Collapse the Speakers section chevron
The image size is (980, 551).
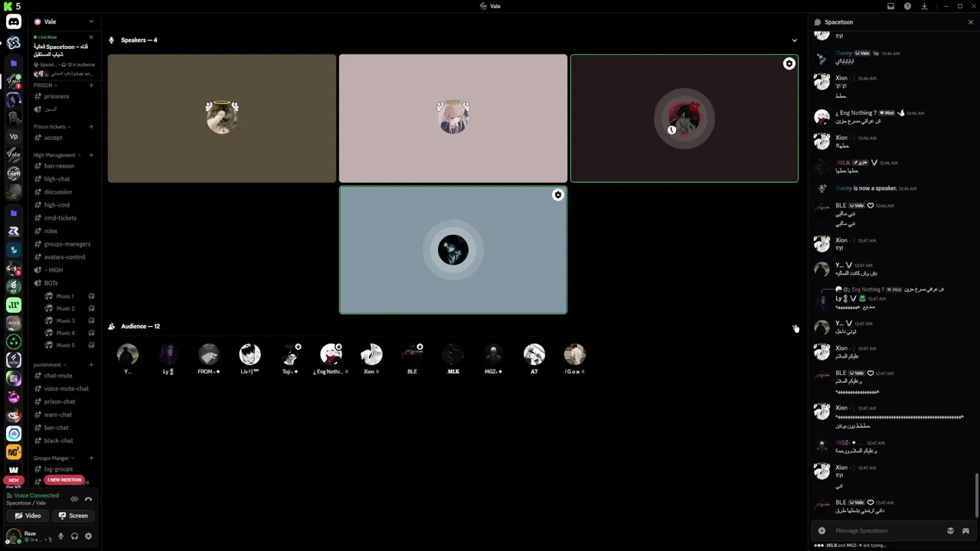[794, 40]
